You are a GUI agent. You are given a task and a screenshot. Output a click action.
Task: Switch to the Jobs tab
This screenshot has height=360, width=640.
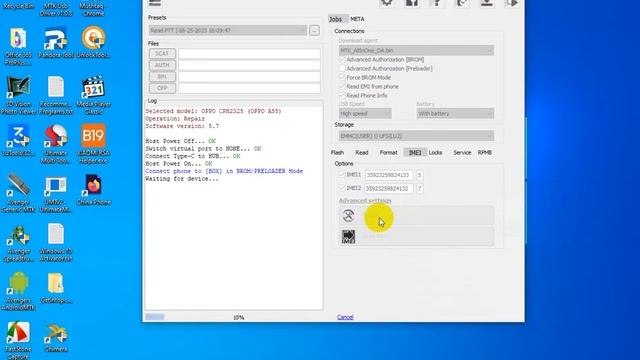tap(336, 19)
